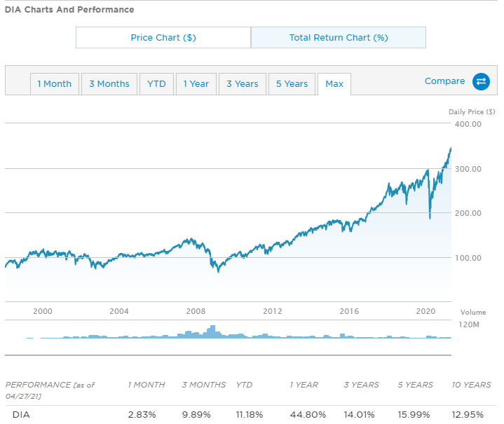Click the 12.95% ten year return

click(468, 415)
